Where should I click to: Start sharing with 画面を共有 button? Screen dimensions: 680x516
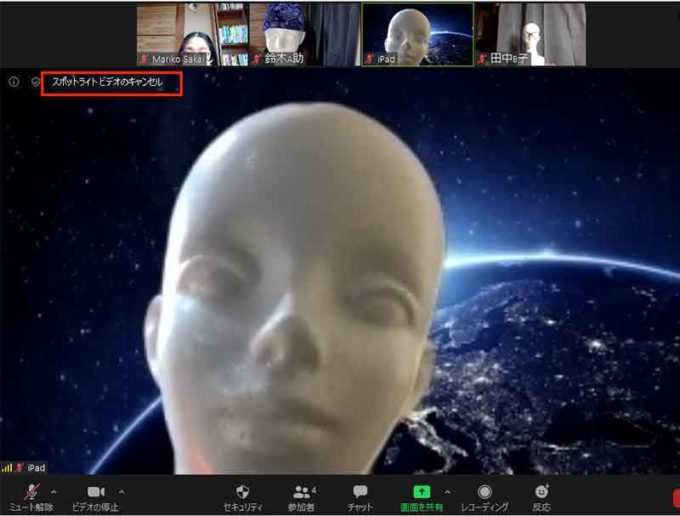(x=422, y=498)
